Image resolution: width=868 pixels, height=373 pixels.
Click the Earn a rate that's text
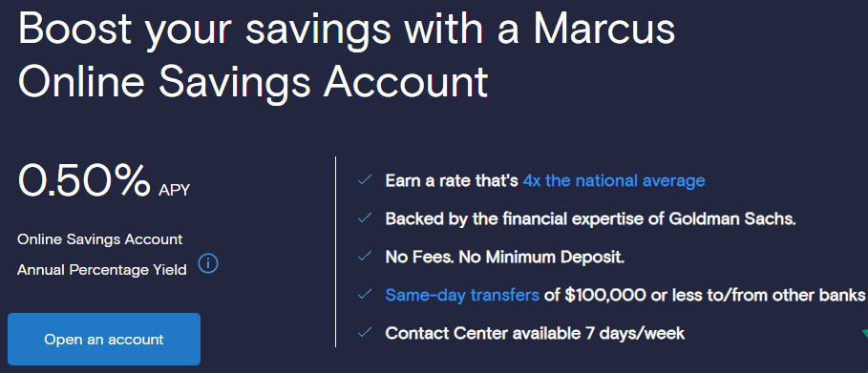[452, 180]
